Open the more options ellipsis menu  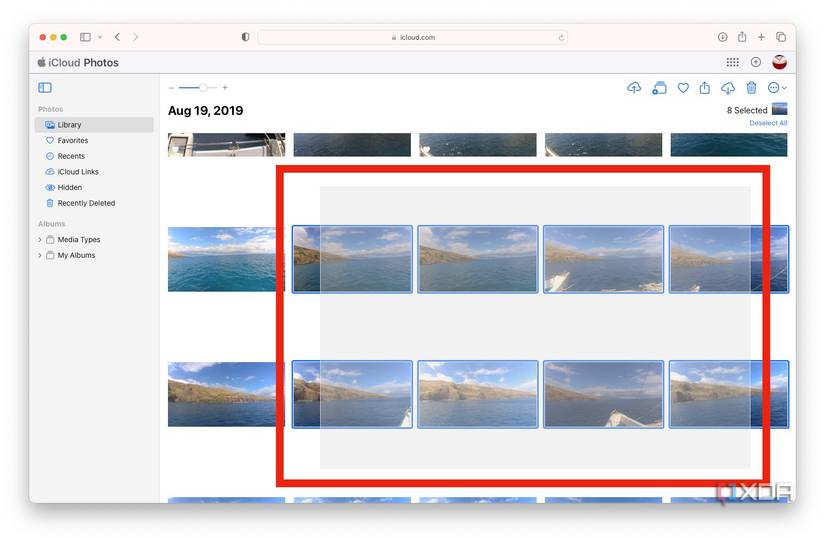click(x=777, y=88)
